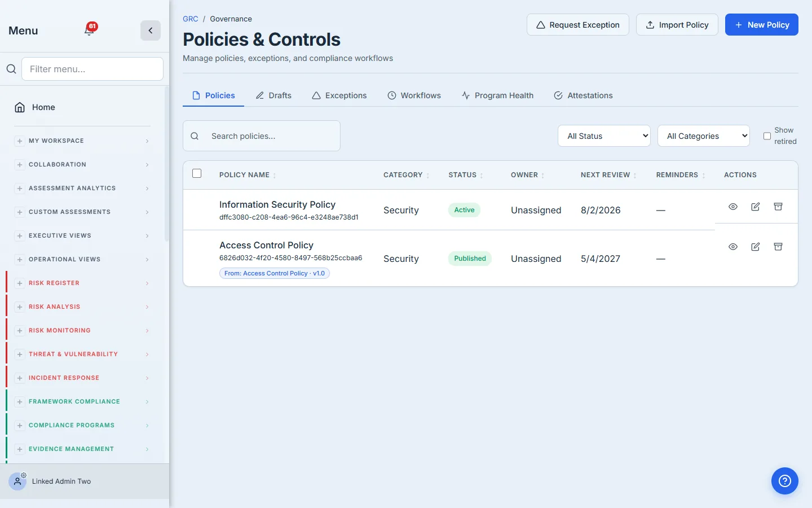The height and width of the screenshot is (508, 812).
Task: Expand the Risk Register section chevron
Action: click(147, 283)
